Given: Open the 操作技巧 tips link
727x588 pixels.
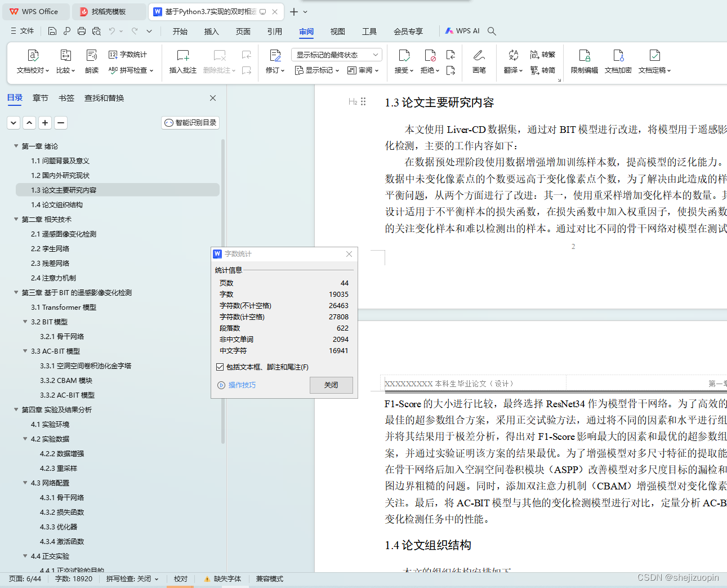Looking at the screenshot, I should [x=241, y=385].
